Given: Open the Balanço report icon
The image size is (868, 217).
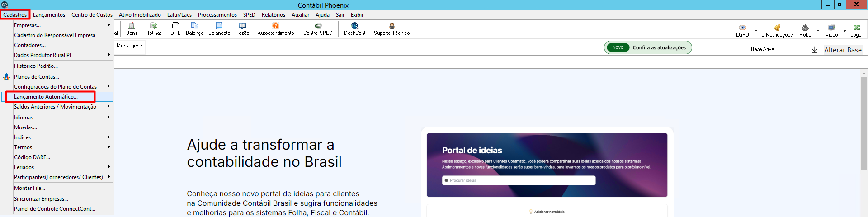Looking at the screenshot, I should tap(194, 29).
